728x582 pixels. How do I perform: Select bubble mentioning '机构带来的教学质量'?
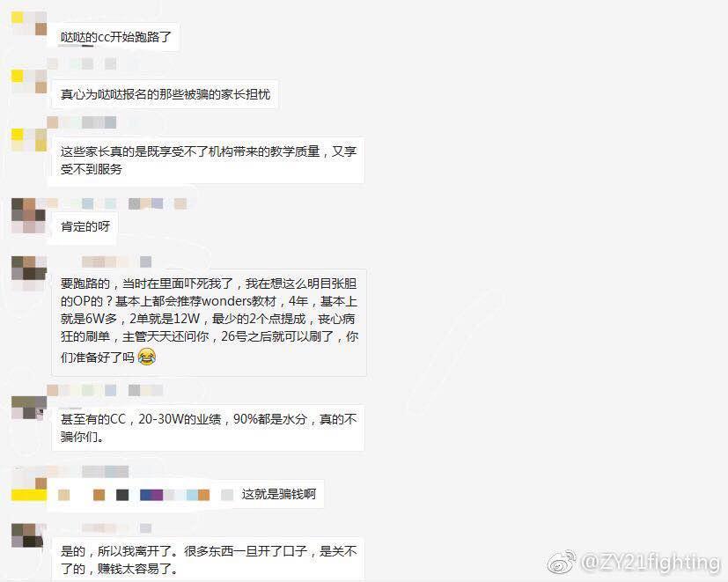206,160
